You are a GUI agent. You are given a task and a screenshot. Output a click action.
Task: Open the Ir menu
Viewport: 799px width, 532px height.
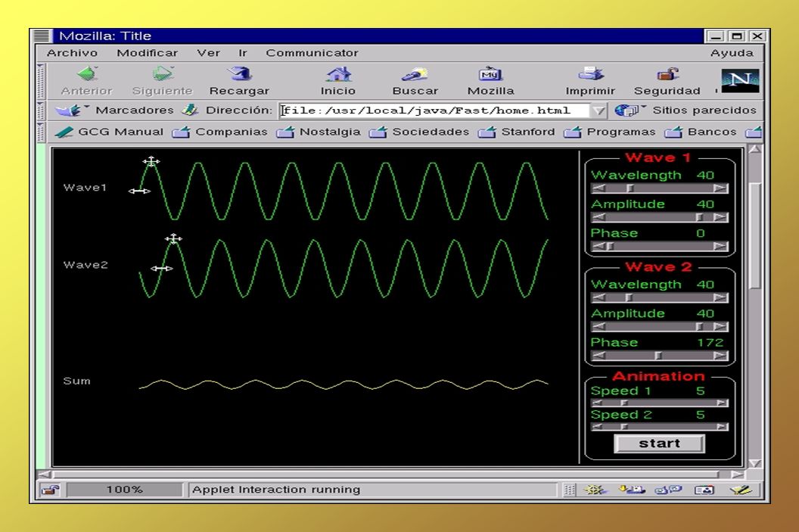243,53
